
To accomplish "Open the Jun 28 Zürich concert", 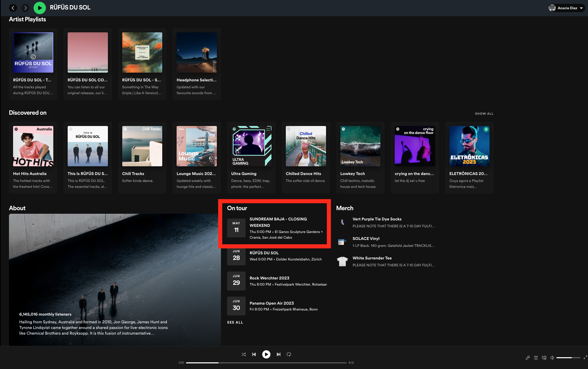I will click(277, 256).
